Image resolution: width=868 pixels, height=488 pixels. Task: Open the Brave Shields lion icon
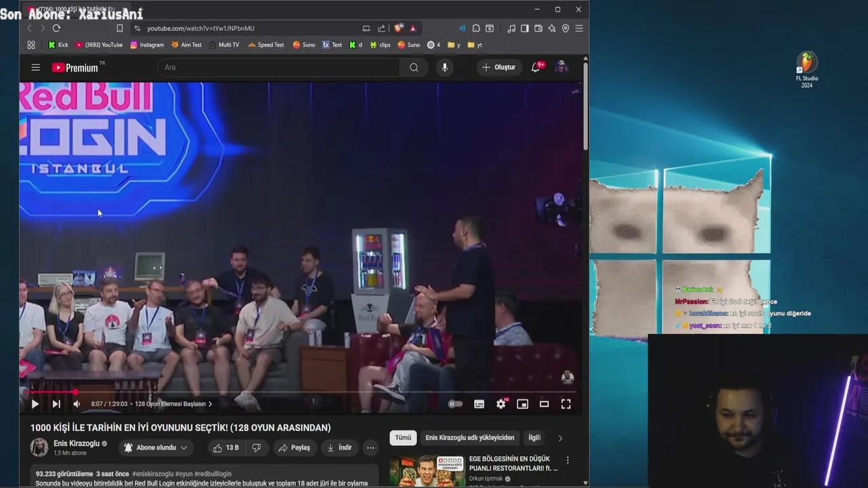pyautogui.click(x=397, y=28)
